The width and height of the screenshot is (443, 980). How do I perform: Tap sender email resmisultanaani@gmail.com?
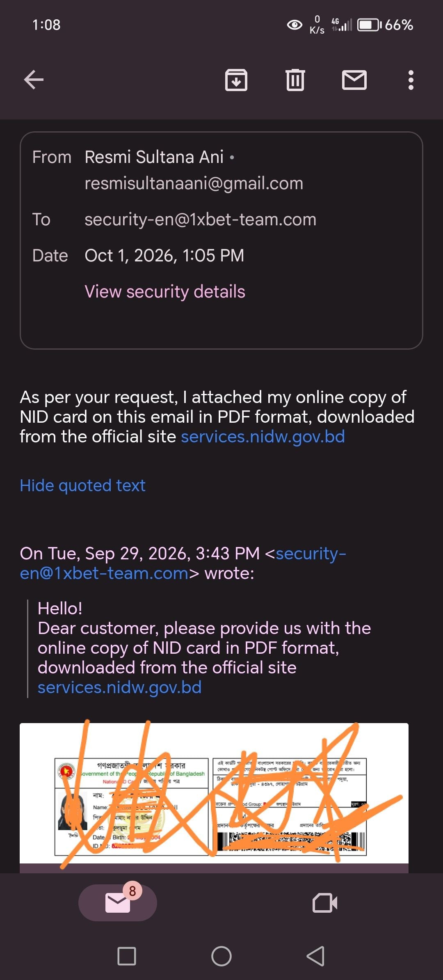click(194, 183)
